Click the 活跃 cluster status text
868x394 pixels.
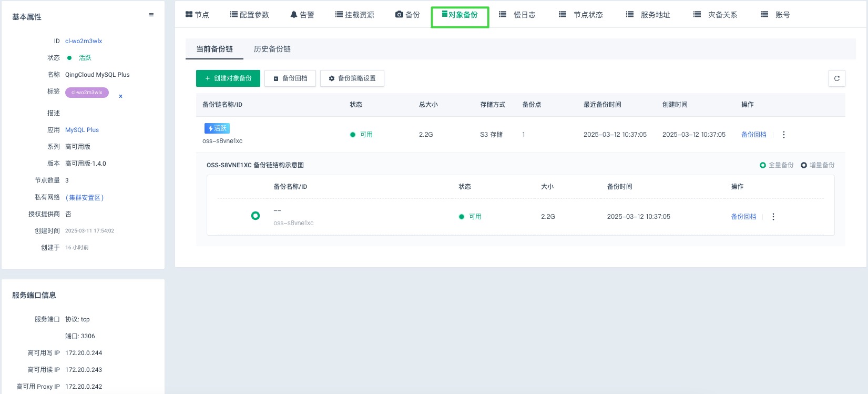(85, 58)
